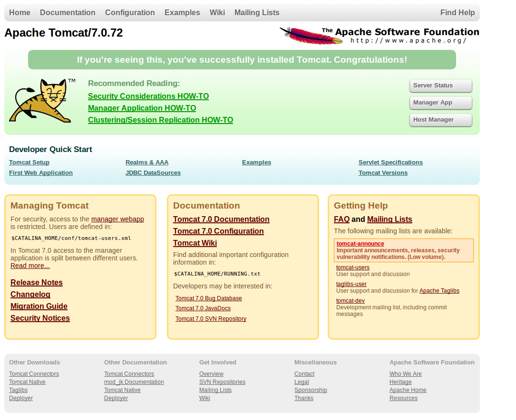The image size is (516, 420).
Task: Open the Servlet Specifications link
Action: [390, 162]
